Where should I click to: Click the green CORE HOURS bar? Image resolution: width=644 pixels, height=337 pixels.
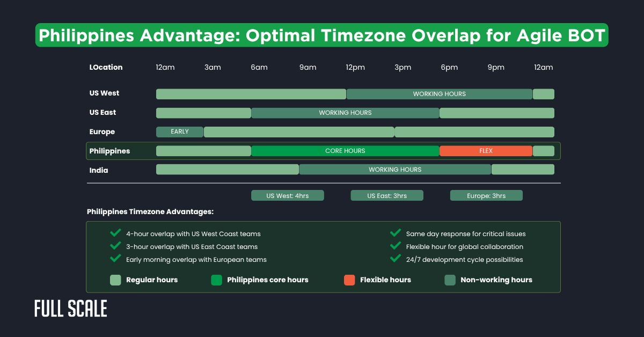point(346,151)
